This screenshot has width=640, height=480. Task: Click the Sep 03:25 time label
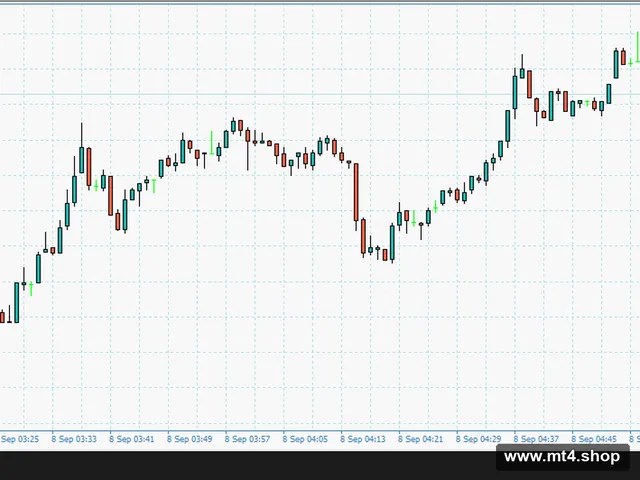20,439
